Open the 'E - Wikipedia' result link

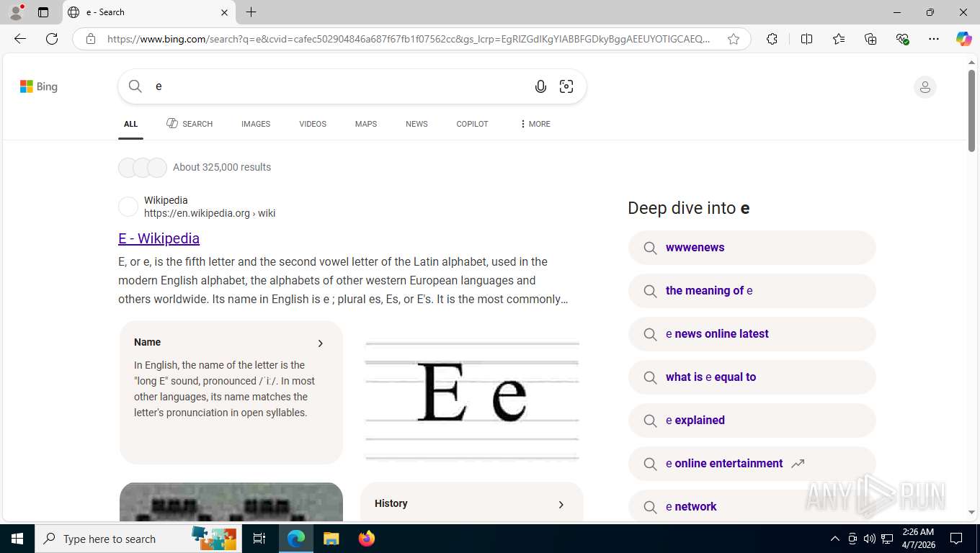click(159, 238)
